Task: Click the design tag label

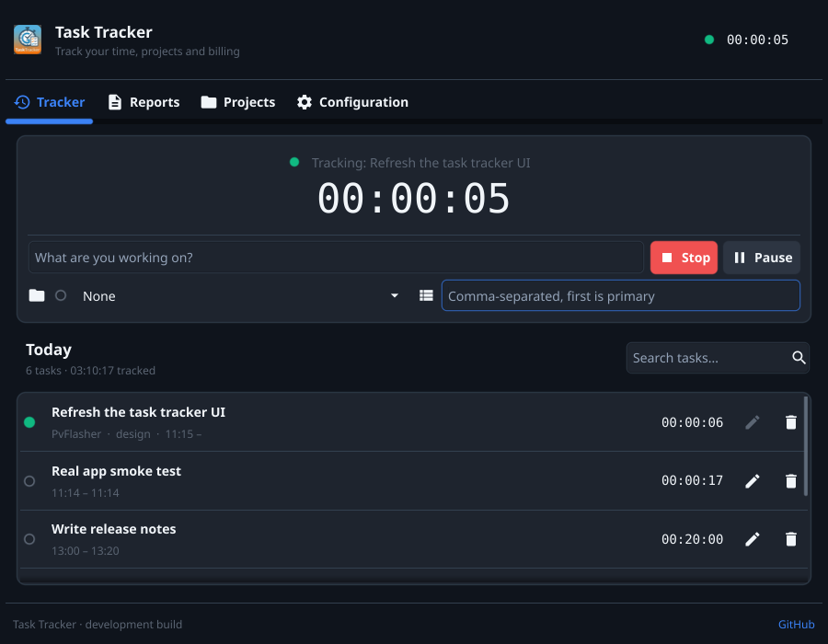Action: 133,434
